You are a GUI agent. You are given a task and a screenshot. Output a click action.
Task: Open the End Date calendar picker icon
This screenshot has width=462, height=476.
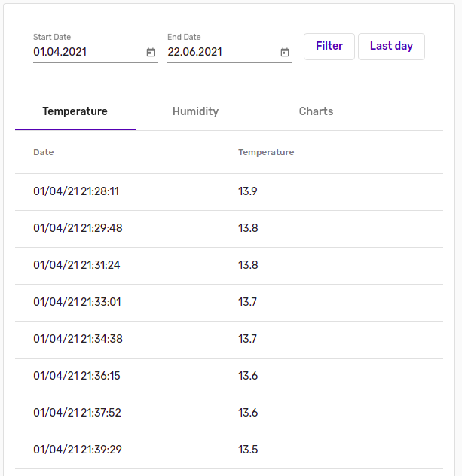pos(285,52)
